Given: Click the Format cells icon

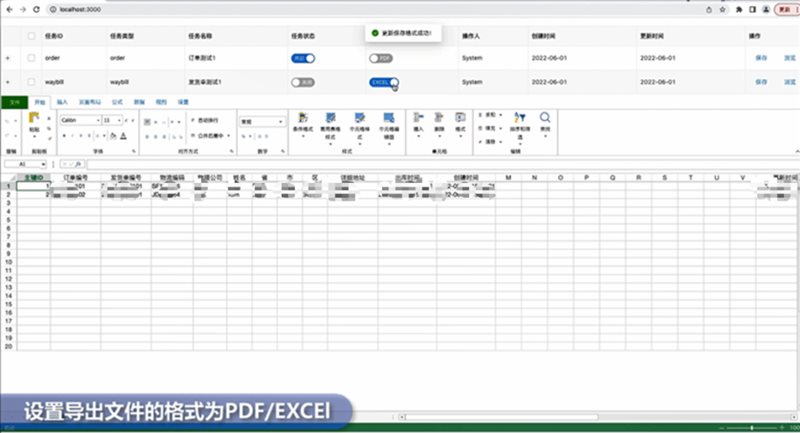Looking at the screenshot, I should point(460,118).
